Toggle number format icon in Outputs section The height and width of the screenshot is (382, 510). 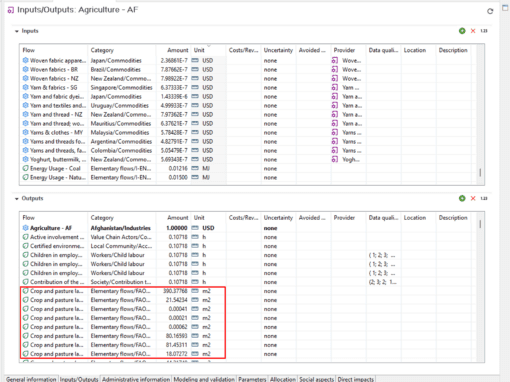coord(484,198)
